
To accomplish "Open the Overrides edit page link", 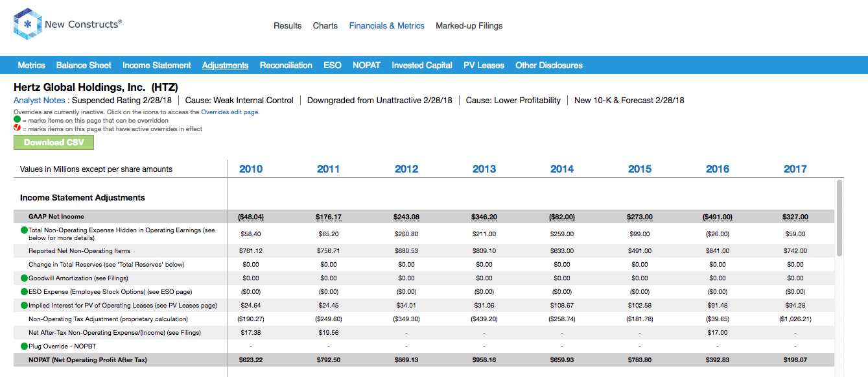I will pos(230,112).
